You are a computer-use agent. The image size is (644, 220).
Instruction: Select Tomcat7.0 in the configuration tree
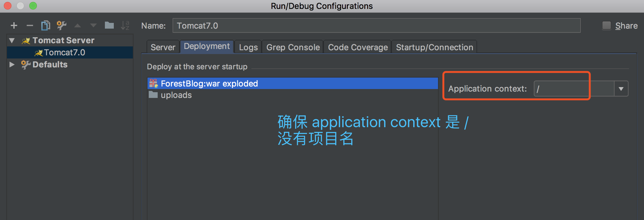pyautogui.click(x=70, y=52)
